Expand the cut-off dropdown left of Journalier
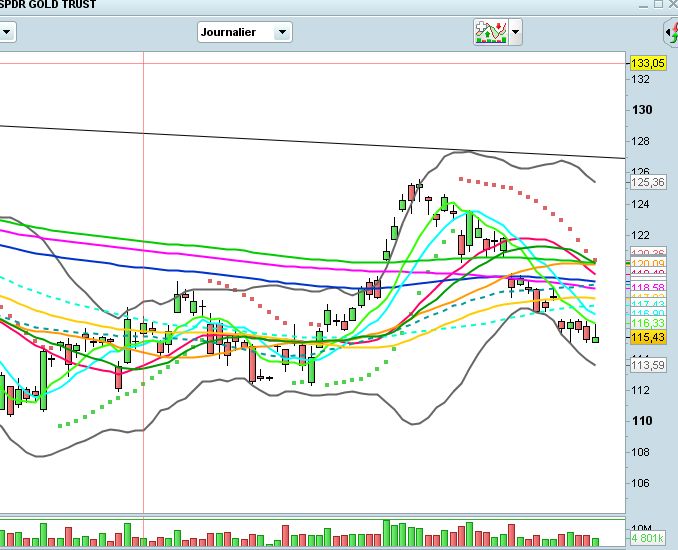This screenshot has height=550, width=678. pos(7,32)
